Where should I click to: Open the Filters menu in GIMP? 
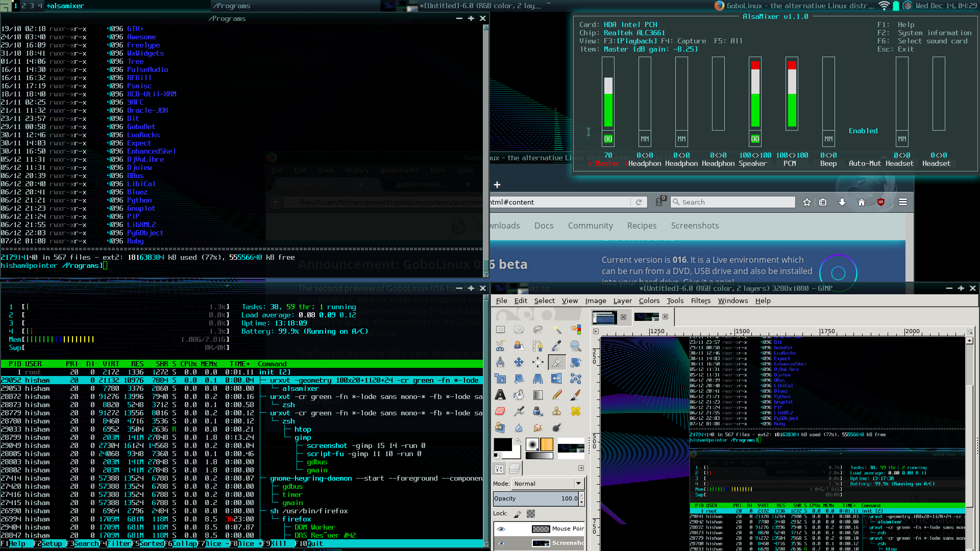700,301
